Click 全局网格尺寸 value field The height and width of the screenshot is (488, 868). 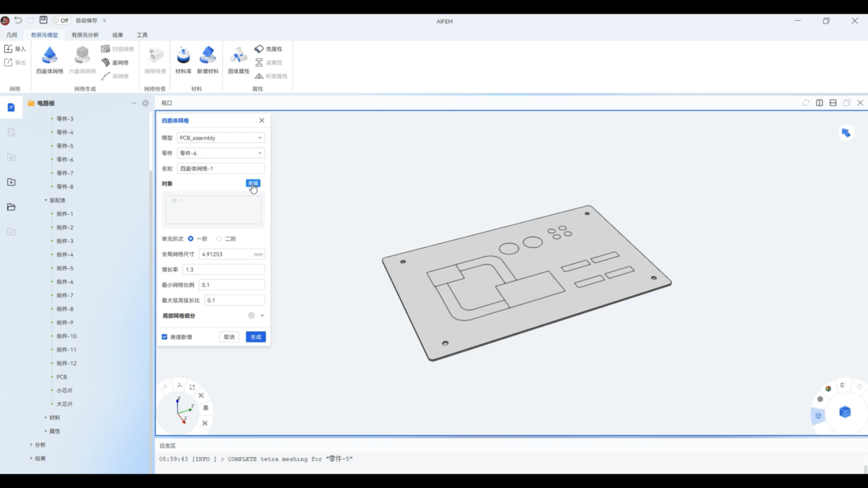(232, 254)
